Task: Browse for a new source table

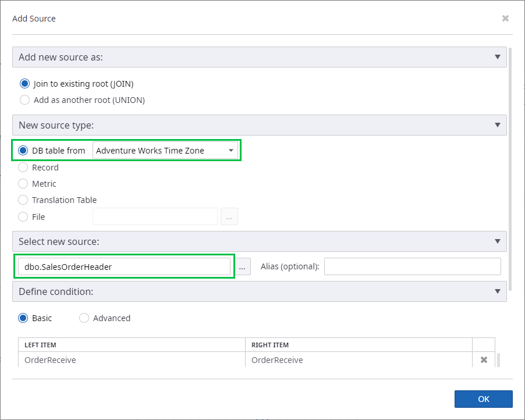Action: [x=243, y=266]
